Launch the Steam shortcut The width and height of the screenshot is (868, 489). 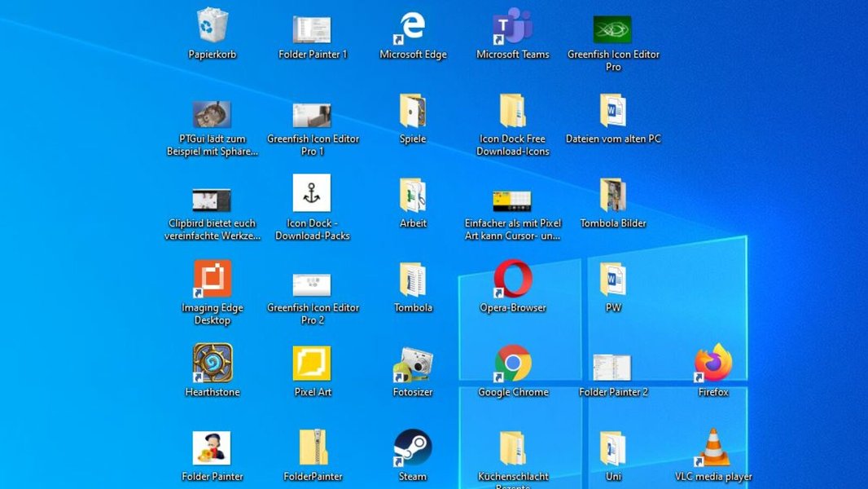[x=412, y=447]
